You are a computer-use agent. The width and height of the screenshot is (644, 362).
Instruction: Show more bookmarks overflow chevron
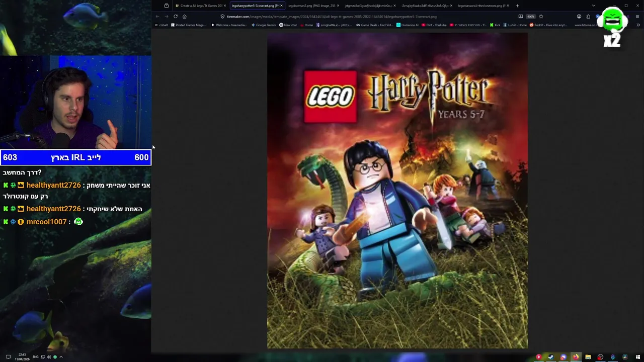(638, 25)
